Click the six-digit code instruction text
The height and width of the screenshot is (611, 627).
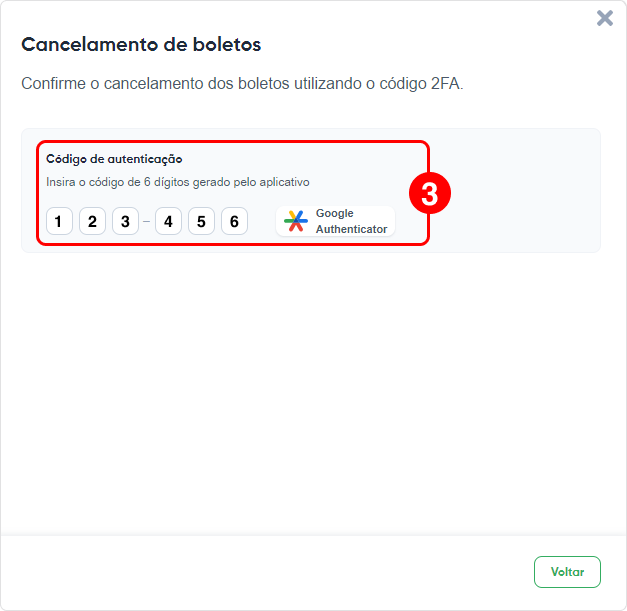[178, 182]
